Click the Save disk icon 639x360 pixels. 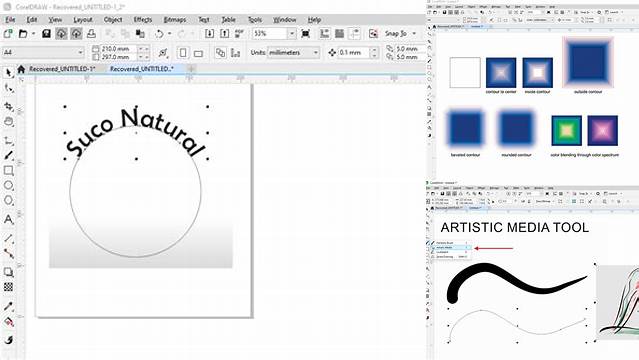click(46, 33)
